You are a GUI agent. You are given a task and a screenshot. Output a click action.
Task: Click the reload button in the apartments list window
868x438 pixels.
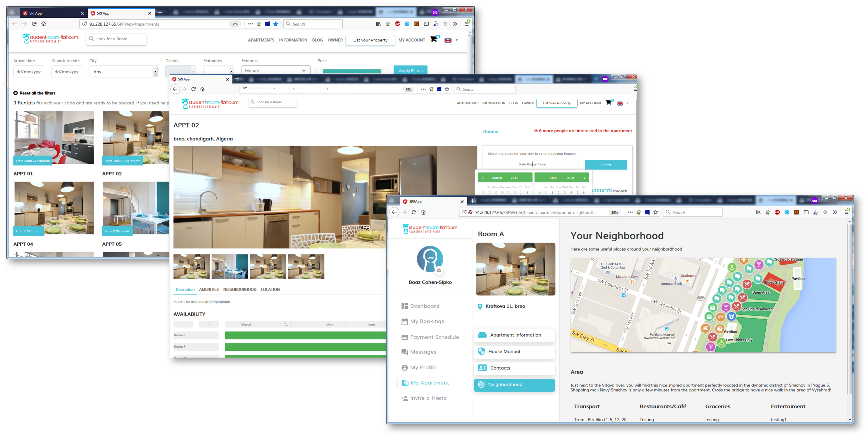click(34, 24)
